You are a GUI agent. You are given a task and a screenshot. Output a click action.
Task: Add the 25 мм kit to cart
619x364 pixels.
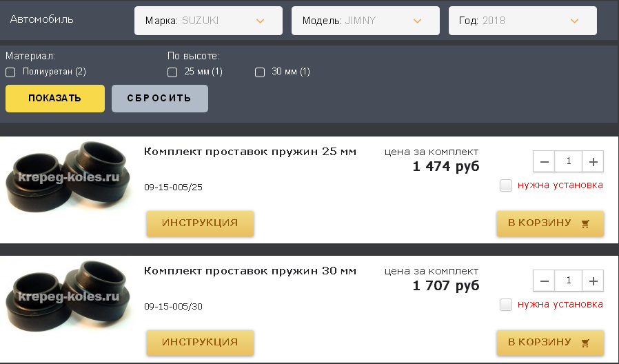pos(549,223)
